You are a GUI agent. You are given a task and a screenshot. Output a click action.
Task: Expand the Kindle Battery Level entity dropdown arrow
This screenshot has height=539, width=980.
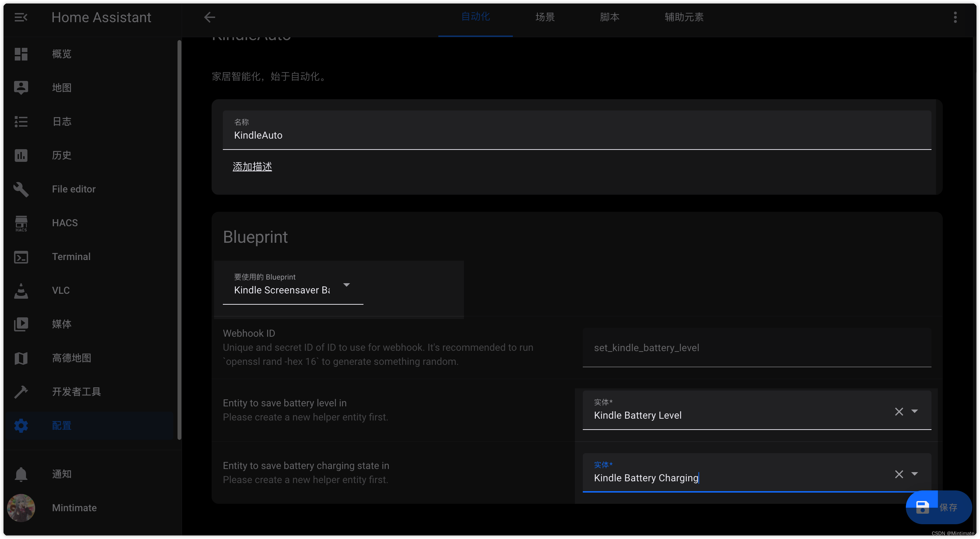coord(914,411)
